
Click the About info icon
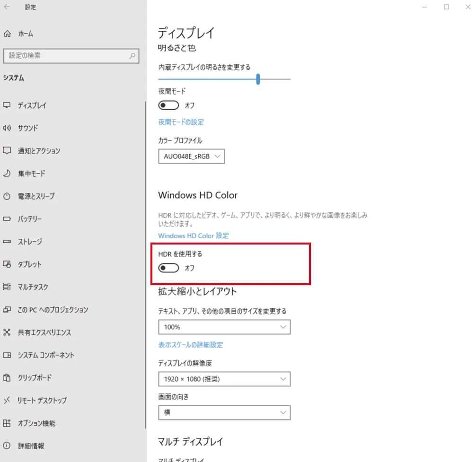click(7, 445)
